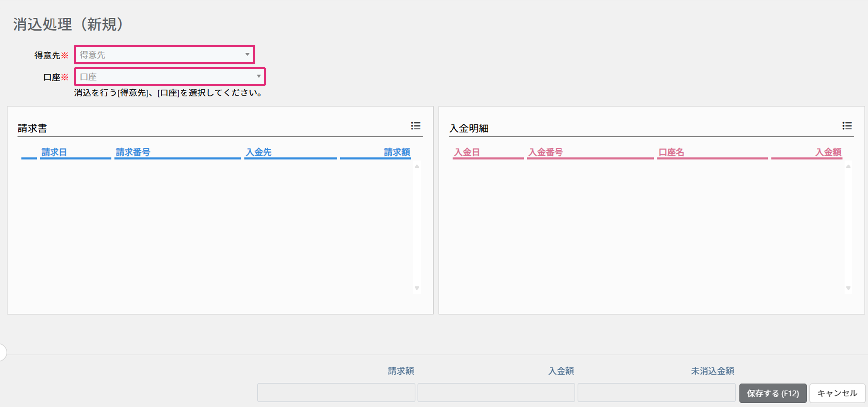The width and height of the screenshot is (868, 407).
Task: Sort payments by 入金額 column header
Action: 828,152
